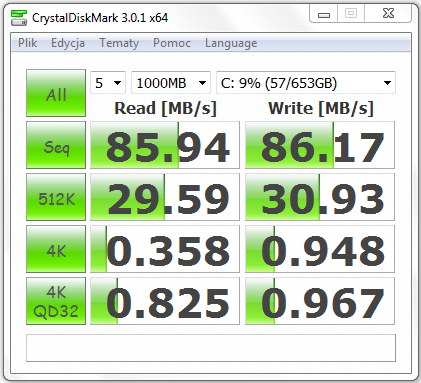Expand the C: drive selection dropdown

click(306, 83)
